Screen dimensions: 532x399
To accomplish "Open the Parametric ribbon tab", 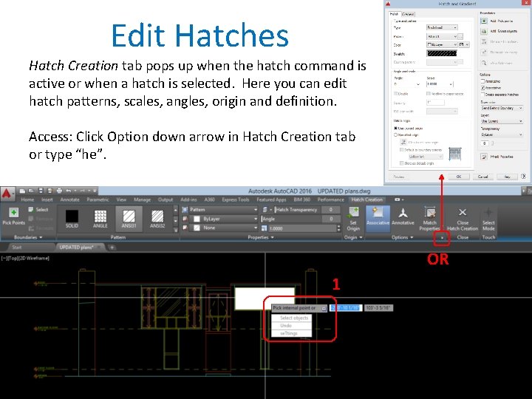I will (x=98, y=199).
